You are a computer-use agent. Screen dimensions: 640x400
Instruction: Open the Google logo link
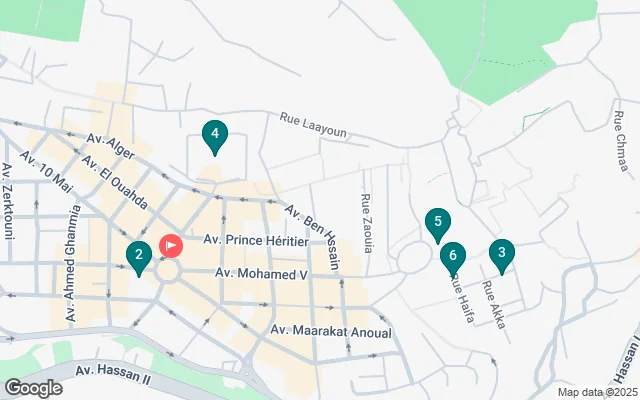click(34, 388)
